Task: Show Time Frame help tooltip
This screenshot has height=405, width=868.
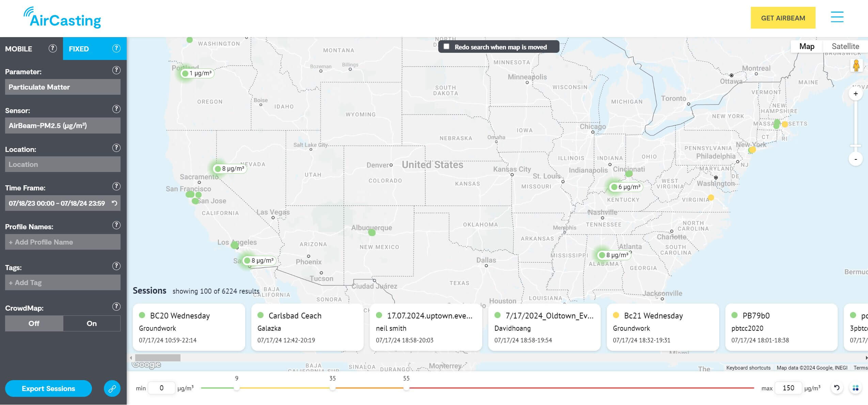Action: click(116, 186)
